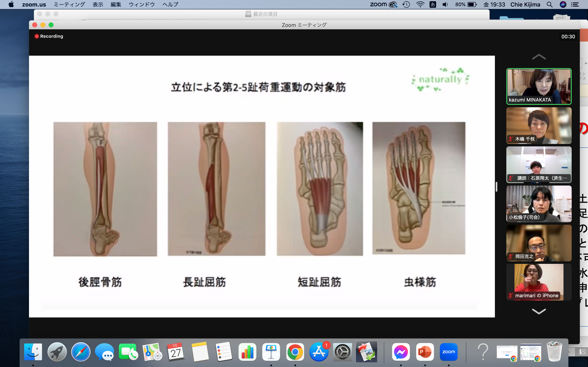Open the ミーティング menu
The image size is (588, 367).
coord(69,4)
